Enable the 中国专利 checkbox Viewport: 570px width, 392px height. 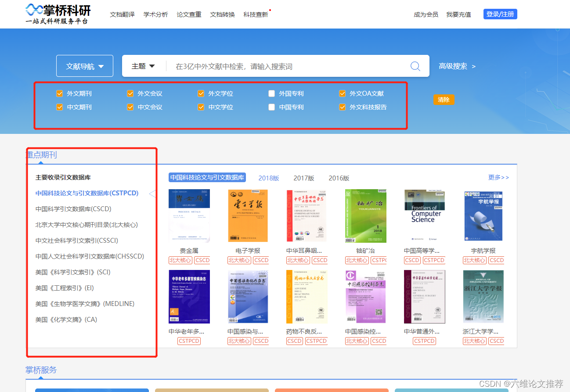pos(271,107)
